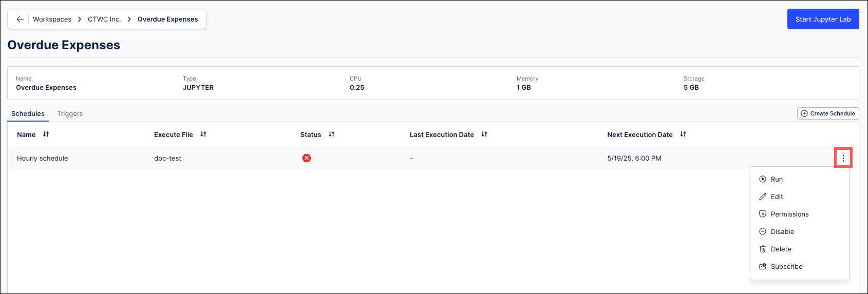The width and height of the screenshot is (868, 294).
Task: Sort by Last Execution Date arrows
Action: click(x=484, y=134)
